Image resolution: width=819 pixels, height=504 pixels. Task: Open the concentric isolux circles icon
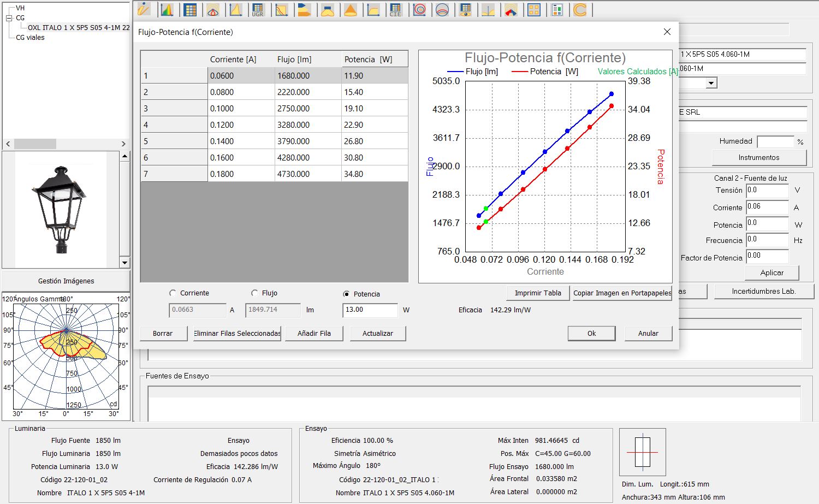pos(419,10)
